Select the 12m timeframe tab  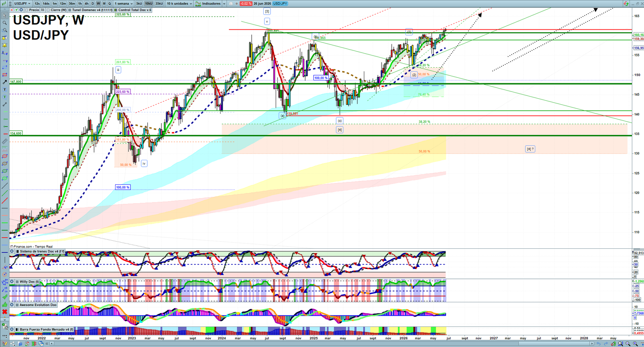click(63, 4)
